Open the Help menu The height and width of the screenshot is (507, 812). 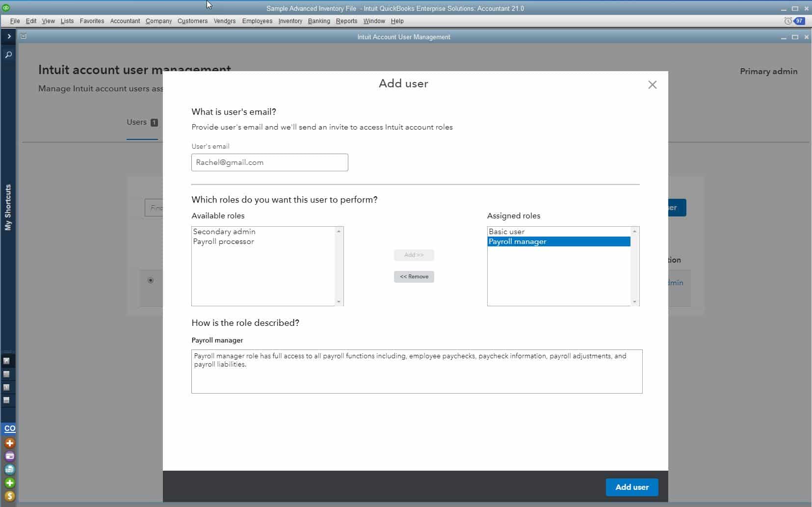pyautogui.click(x=397, y=21)
